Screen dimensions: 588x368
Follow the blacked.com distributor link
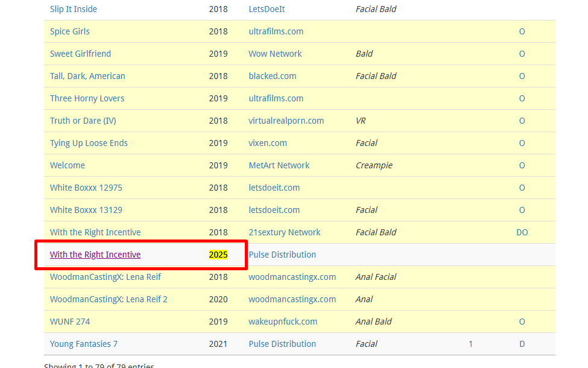click(x=272, y=76)
